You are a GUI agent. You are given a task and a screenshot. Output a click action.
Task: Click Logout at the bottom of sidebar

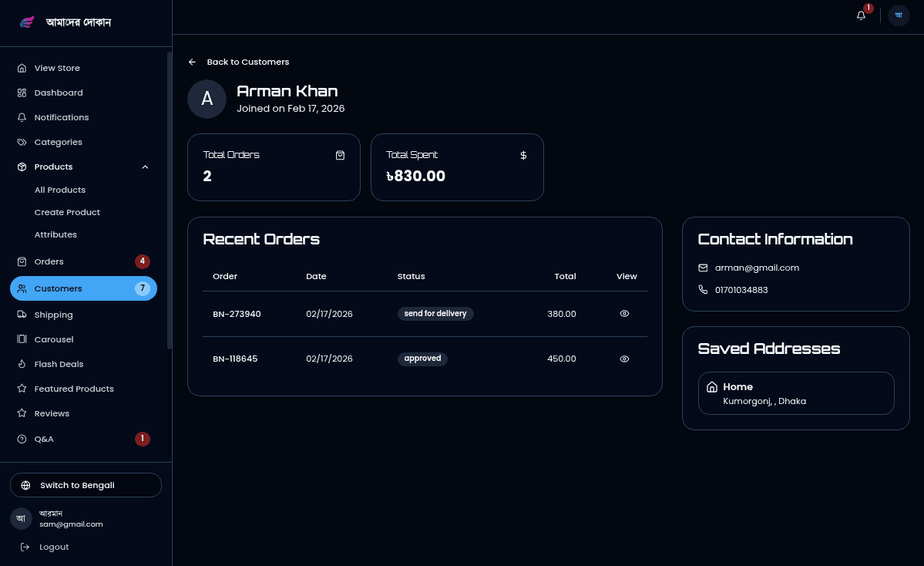(x=54, y=547)
